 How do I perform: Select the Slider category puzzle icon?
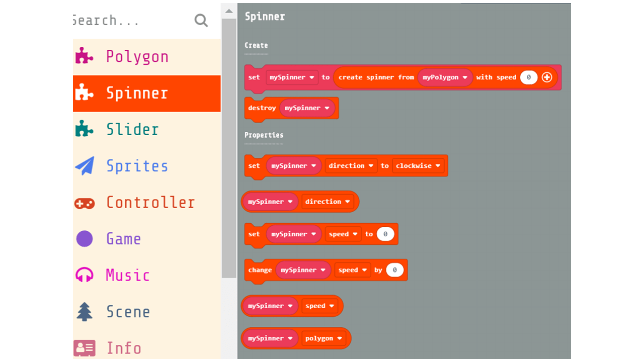pos(84,129)
